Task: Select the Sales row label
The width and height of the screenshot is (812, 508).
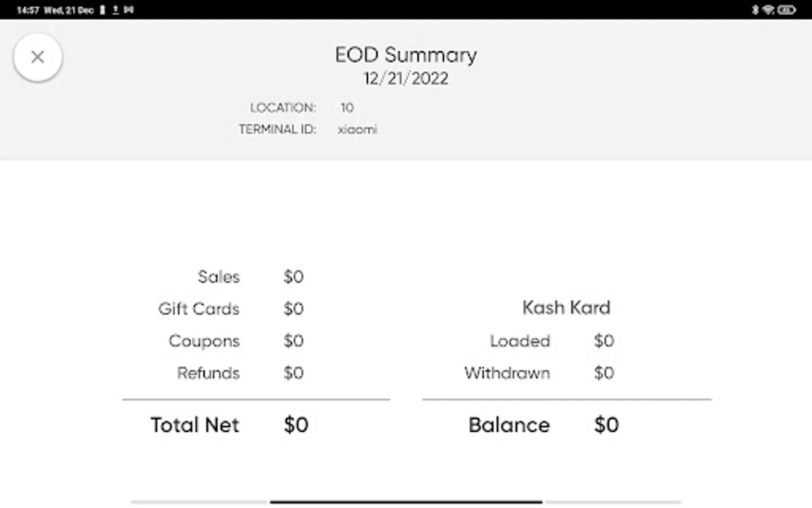Action: click(219, 277)
